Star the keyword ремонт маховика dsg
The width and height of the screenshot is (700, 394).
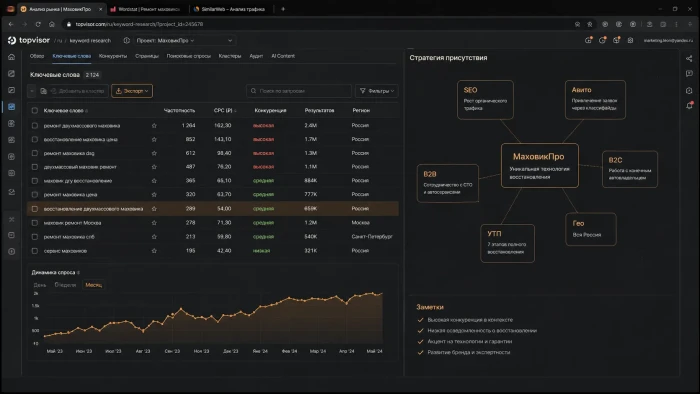(x=154, y=153)
